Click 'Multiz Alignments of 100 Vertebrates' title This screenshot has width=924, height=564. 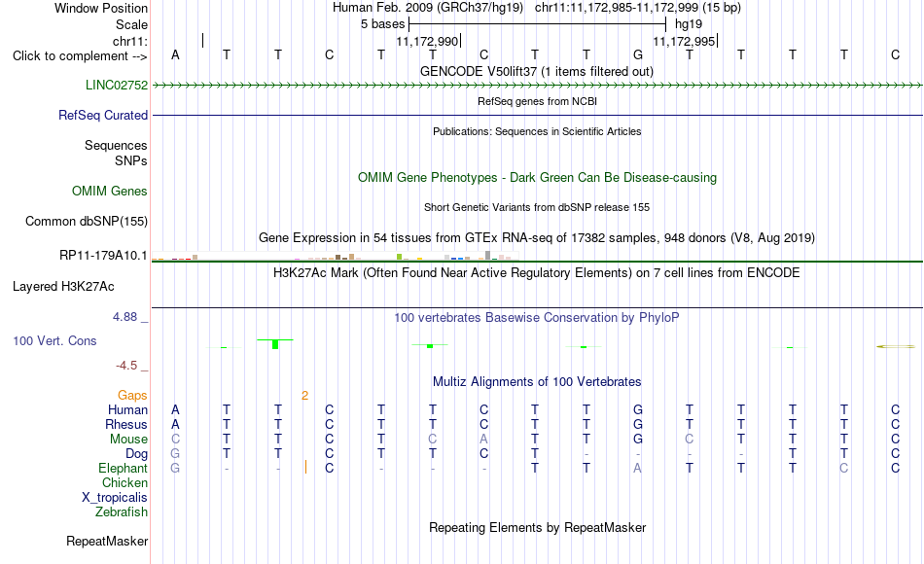pyautogui.click(x=537, y=382)
